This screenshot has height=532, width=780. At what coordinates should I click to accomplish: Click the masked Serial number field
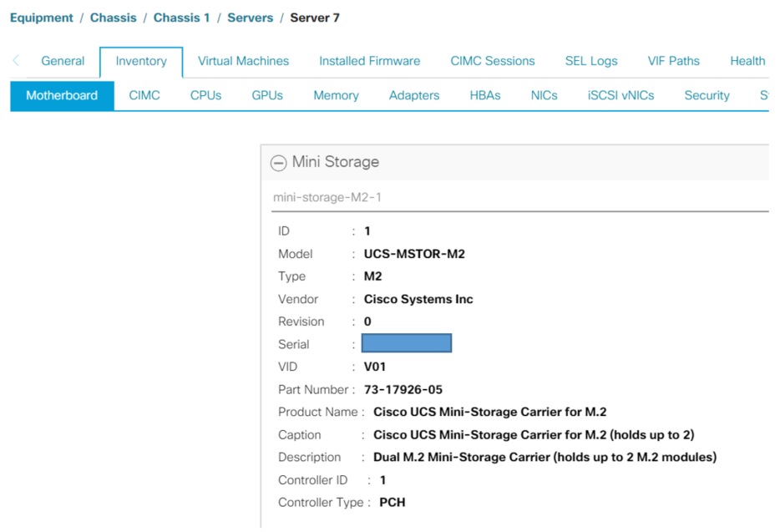pos(407,342)
